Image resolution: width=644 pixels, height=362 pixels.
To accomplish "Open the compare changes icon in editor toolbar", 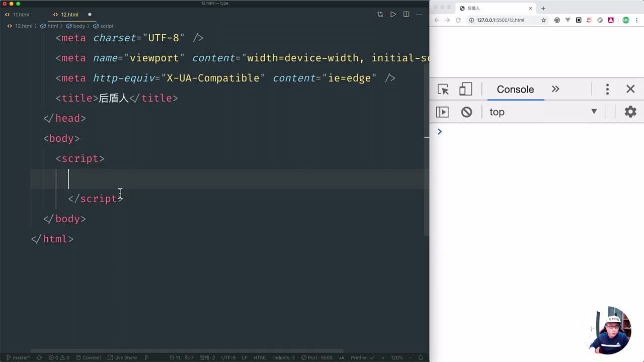I will [x=380, y=15].
